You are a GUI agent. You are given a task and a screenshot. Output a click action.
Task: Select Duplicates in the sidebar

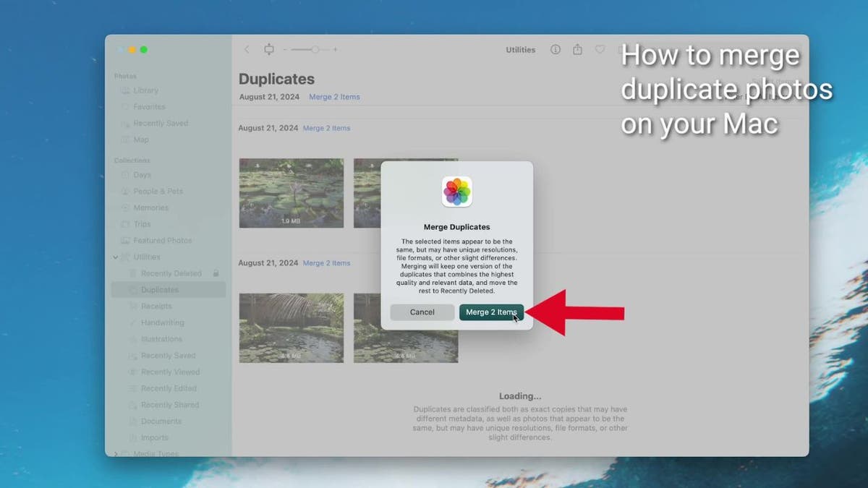(159, 290)
